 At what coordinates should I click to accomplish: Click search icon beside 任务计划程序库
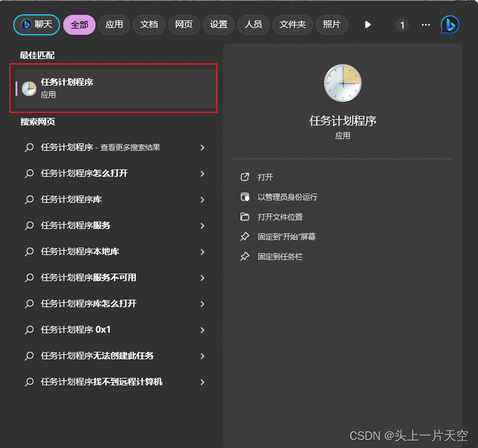point(29,200)
